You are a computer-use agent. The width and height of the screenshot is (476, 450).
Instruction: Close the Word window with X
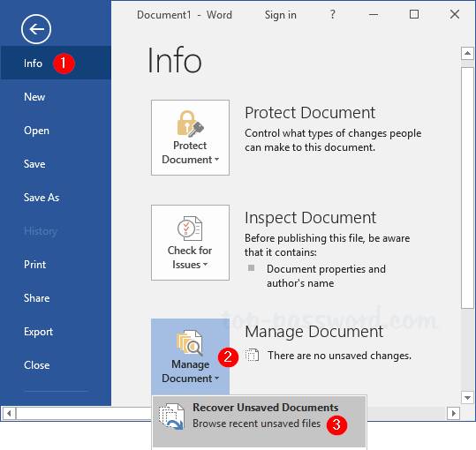pos(455,14)
